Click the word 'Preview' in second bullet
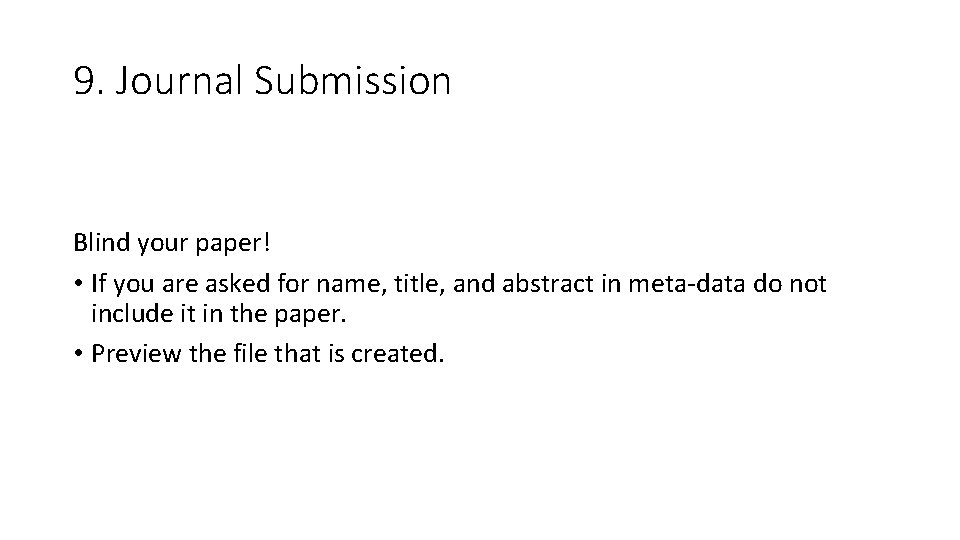The image size is (960, 540). point(132,356)
